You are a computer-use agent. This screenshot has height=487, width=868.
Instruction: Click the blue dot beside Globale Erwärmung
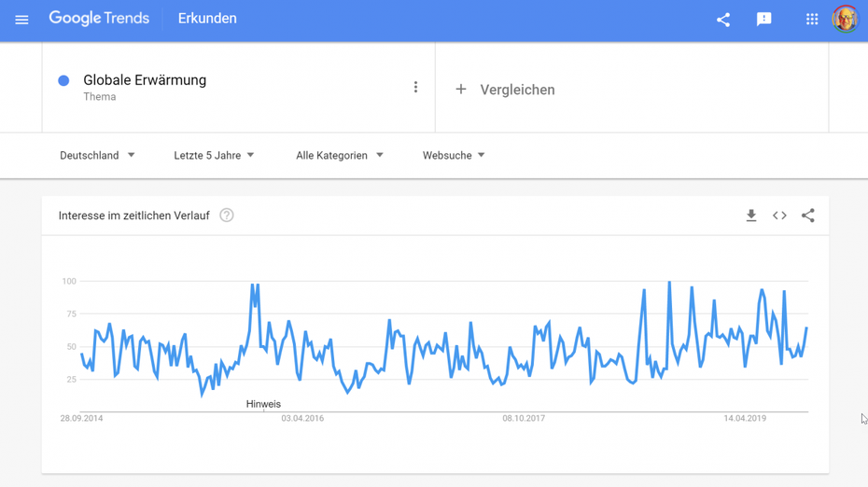tap(63, 81)
